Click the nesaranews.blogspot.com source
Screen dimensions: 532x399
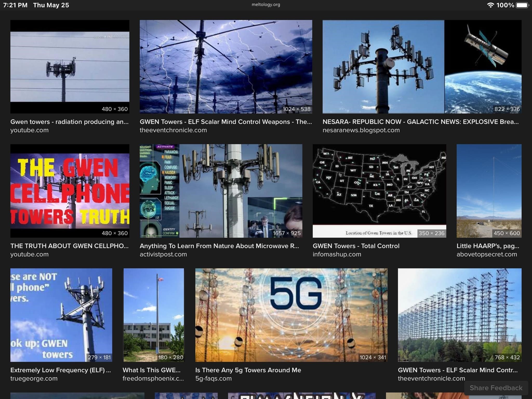pyautogui.click(x=361, y=130)
